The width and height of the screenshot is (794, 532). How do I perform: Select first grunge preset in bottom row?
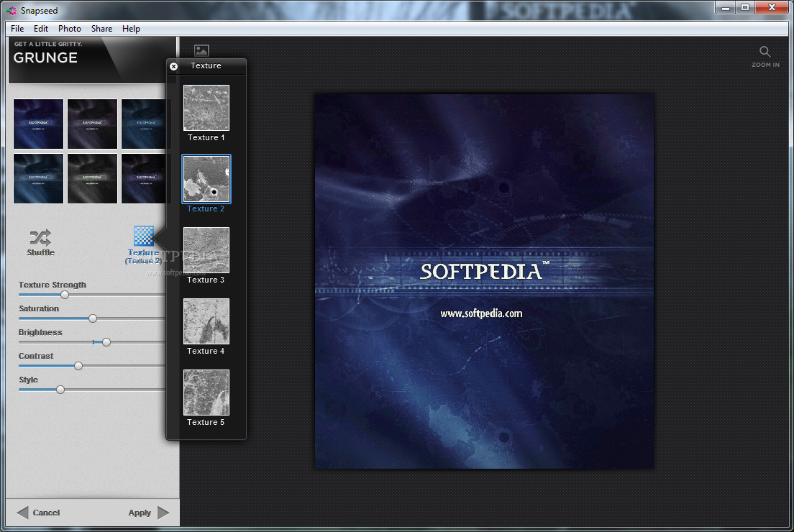pyautogui.click(x=39, y=179)
